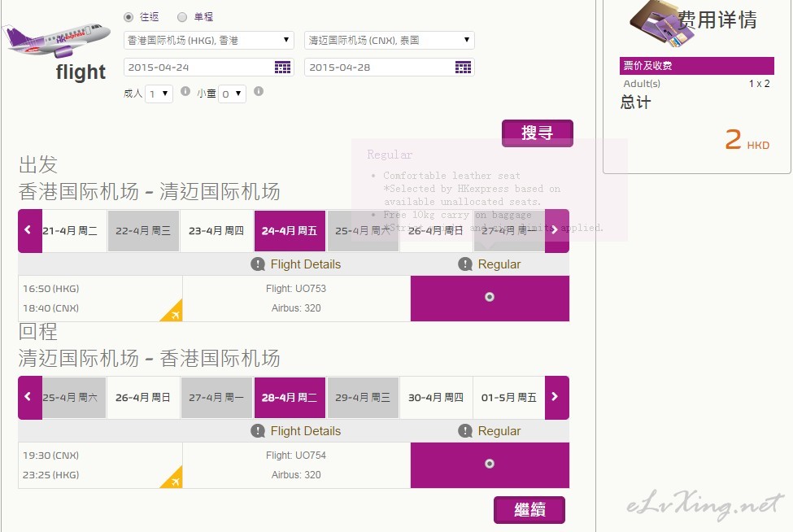
Task: Go to previous outbound dates with left arrow
Action: click(30, 230)
